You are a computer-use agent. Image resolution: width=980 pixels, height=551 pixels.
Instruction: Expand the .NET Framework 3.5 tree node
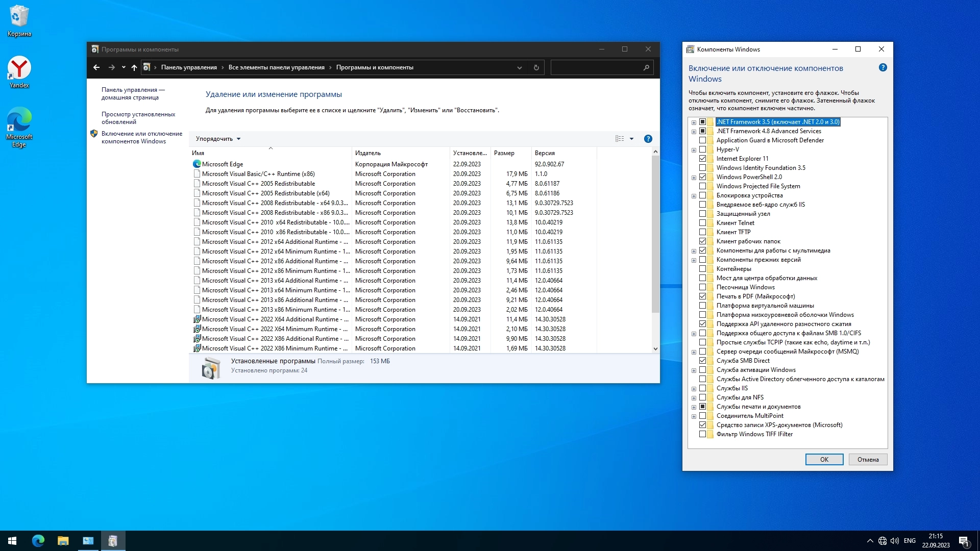[694, 122]
